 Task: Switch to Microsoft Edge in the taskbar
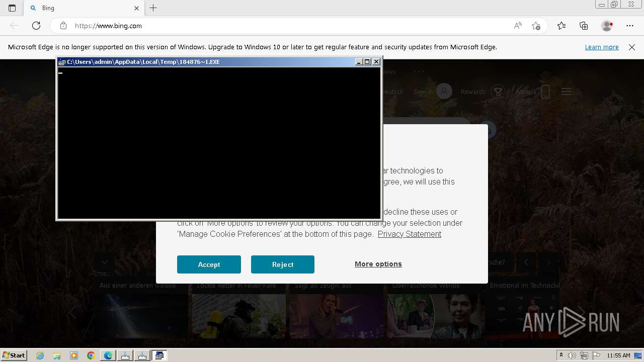pos(108,355)
